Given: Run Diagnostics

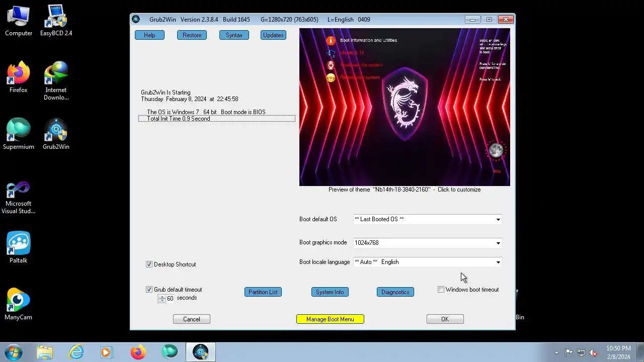Looking at the screenshot, I should click(395, 292).
